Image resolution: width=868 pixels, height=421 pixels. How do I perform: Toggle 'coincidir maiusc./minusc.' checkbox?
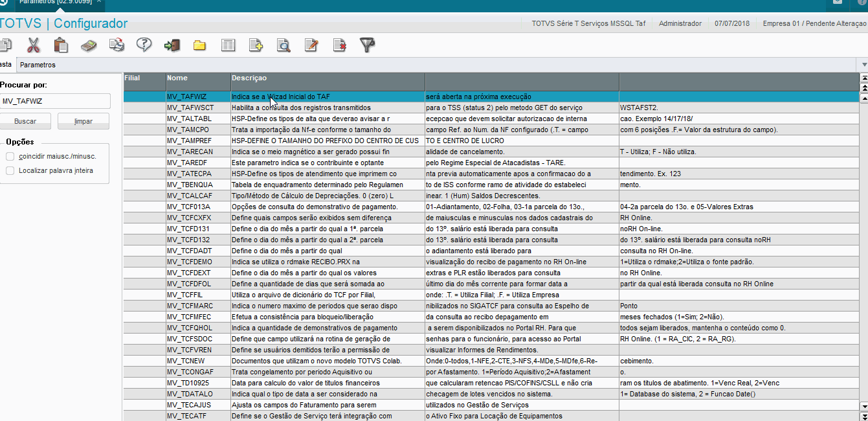point(10,156)
